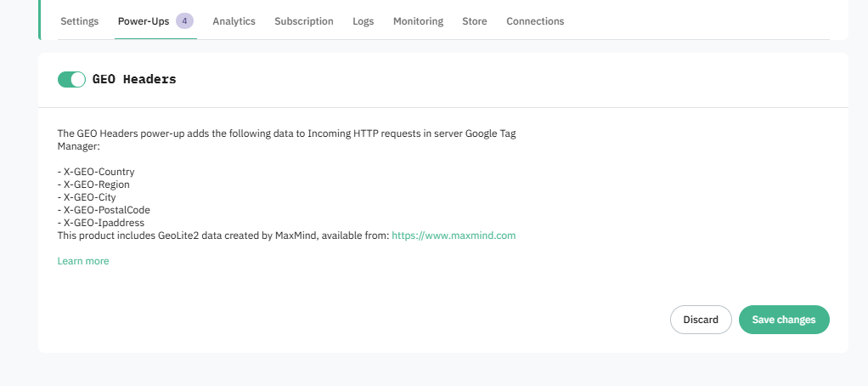Viewport: 868px width, 386px height.
Task: Click the GEO Headers heading text
Action: (x=134, y=79)
